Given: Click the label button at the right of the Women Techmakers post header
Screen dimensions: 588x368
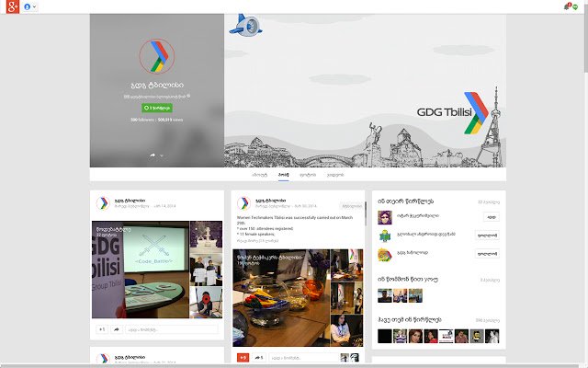Looking at the screenshot, I should pyautogui.click(x=351, y=206).
